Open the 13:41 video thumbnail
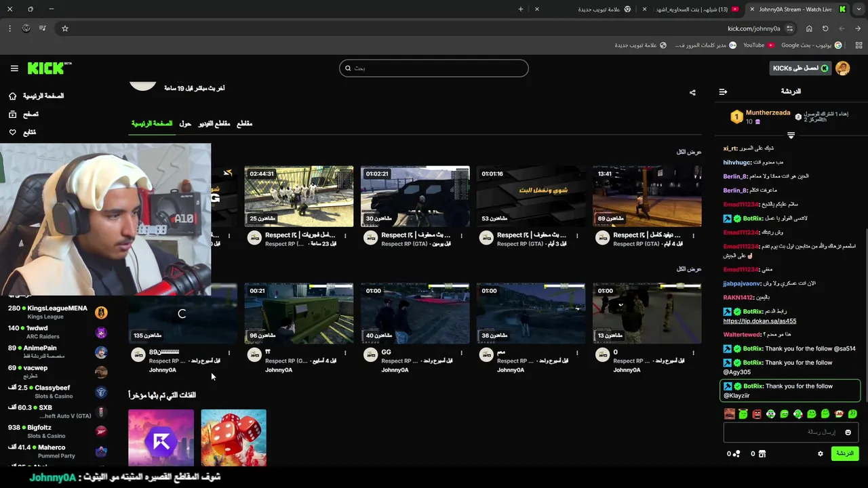Screen dimensions: 868x488 coord(647,196)
